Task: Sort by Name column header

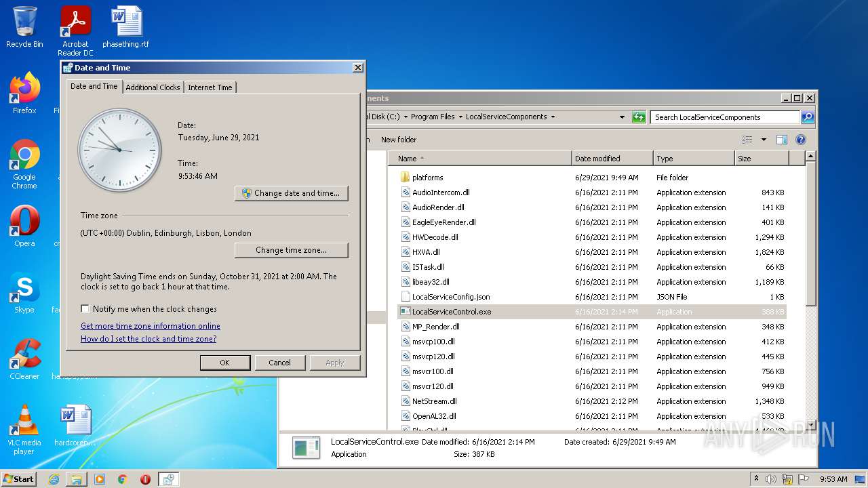Action: 481,159
